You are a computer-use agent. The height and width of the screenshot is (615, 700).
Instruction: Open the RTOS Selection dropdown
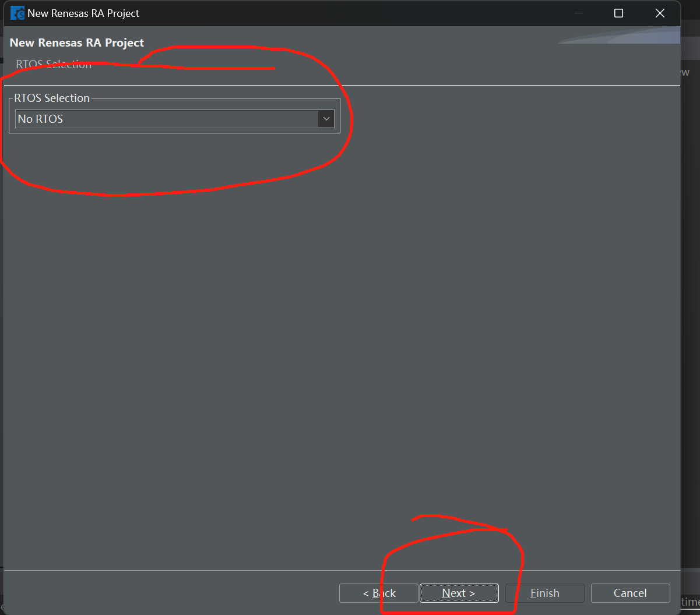[174, 119]
